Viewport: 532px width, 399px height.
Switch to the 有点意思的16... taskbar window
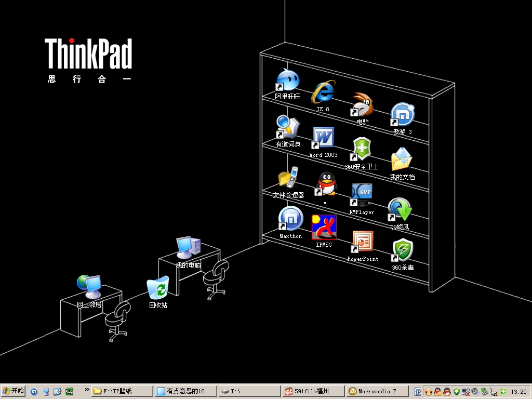click(186, 391)
